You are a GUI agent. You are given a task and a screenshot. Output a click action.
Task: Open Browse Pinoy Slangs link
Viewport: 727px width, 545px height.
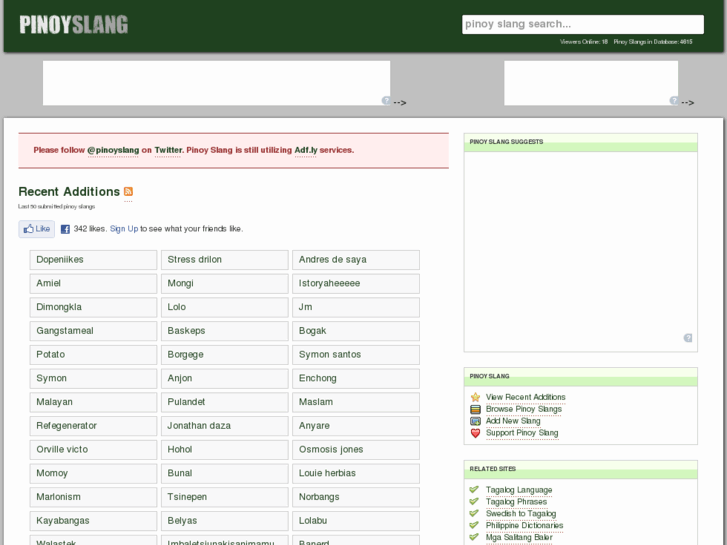click(x=523, y=409)
